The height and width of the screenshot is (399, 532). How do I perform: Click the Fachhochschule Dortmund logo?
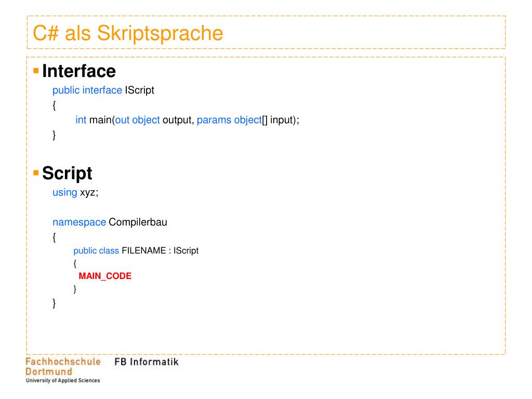[63, 370]
